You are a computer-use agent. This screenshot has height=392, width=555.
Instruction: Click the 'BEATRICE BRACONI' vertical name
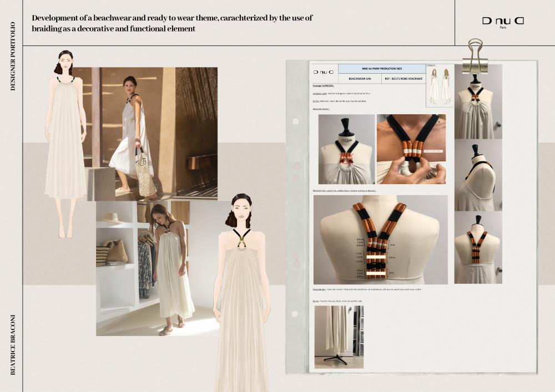[x=13, y=344]
